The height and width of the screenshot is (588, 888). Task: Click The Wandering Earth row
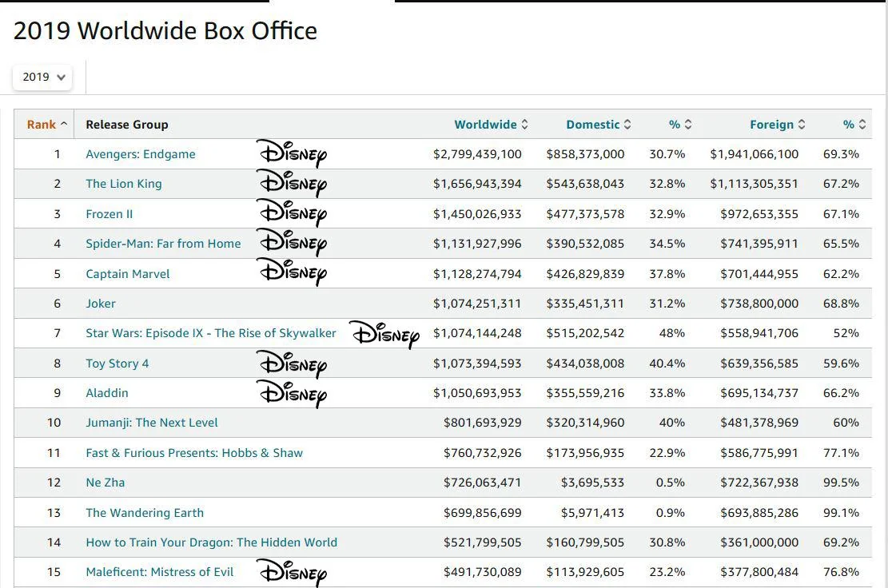pos(145,512)
